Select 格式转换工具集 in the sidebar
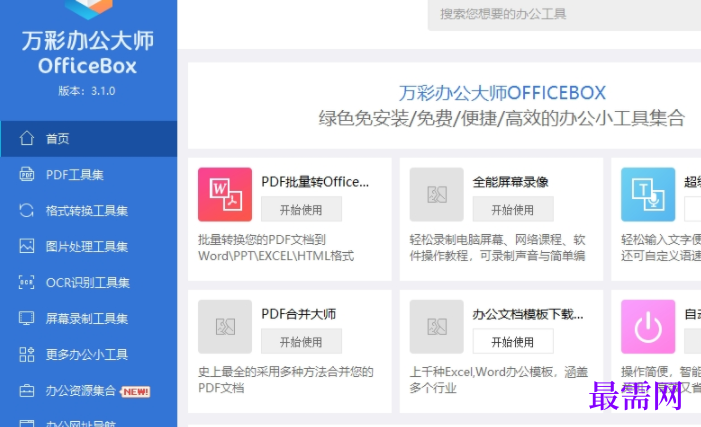Screen dimensions: 701x427 point(89,211)
